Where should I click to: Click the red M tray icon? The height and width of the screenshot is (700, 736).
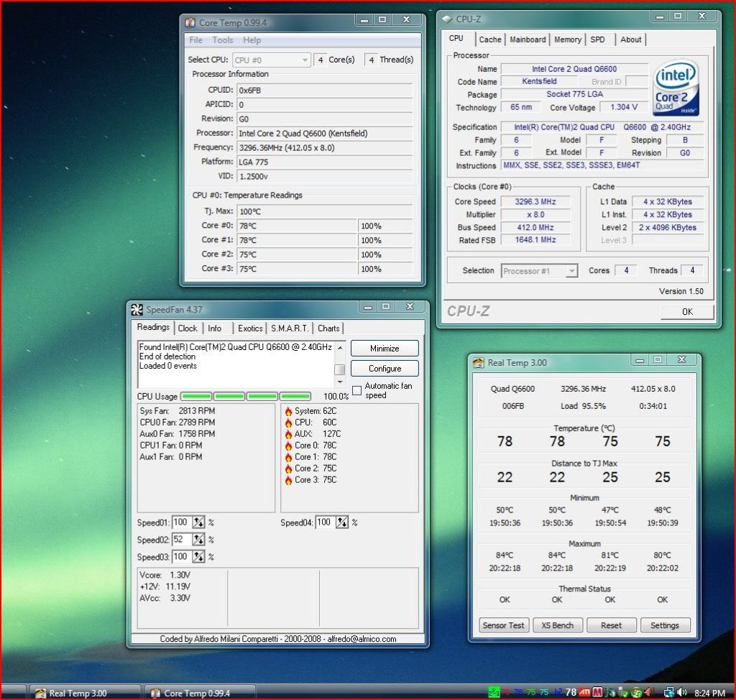[x=597, y=692]
